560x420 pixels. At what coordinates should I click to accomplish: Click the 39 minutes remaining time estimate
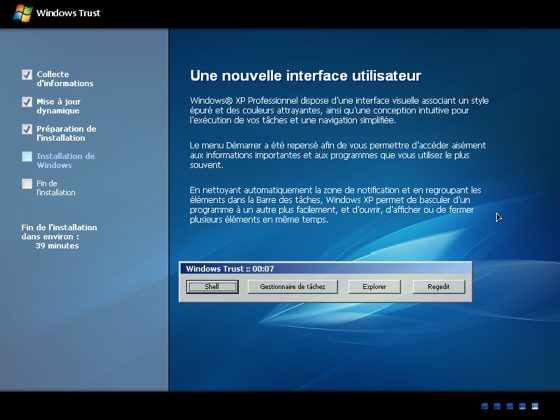tap(57, 246)
